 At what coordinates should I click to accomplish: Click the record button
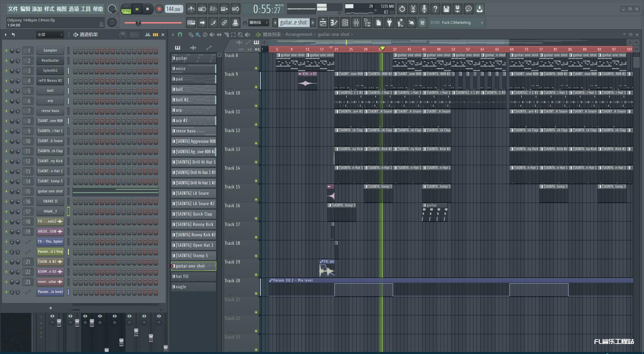coord(159,9)
